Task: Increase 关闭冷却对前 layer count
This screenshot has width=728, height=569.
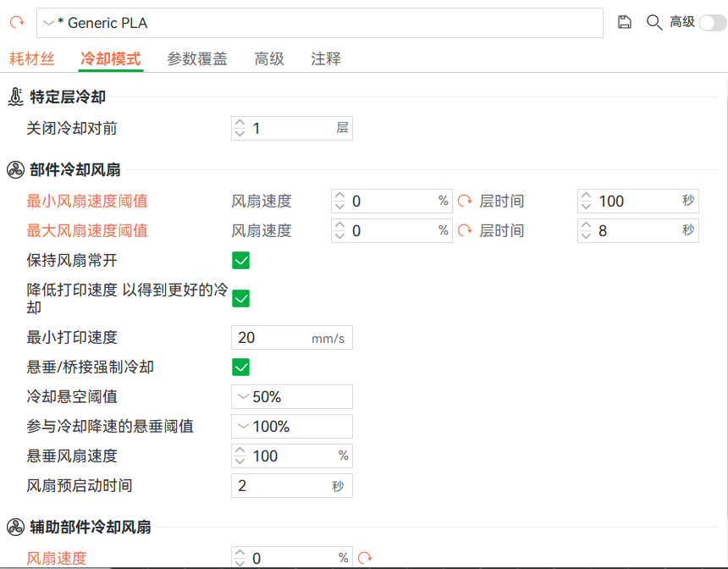Action: pos(240,123)
